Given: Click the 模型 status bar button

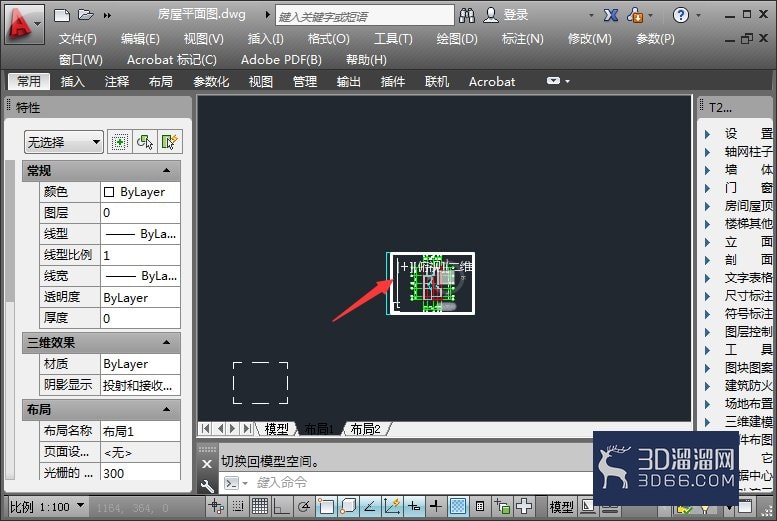Looking at the screenshot, I should (561, 507).
